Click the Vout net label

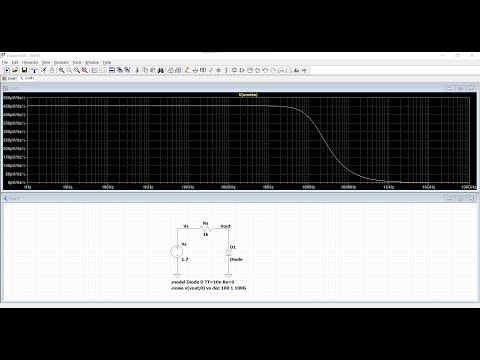pyautogui.click(x=226, y=226)
